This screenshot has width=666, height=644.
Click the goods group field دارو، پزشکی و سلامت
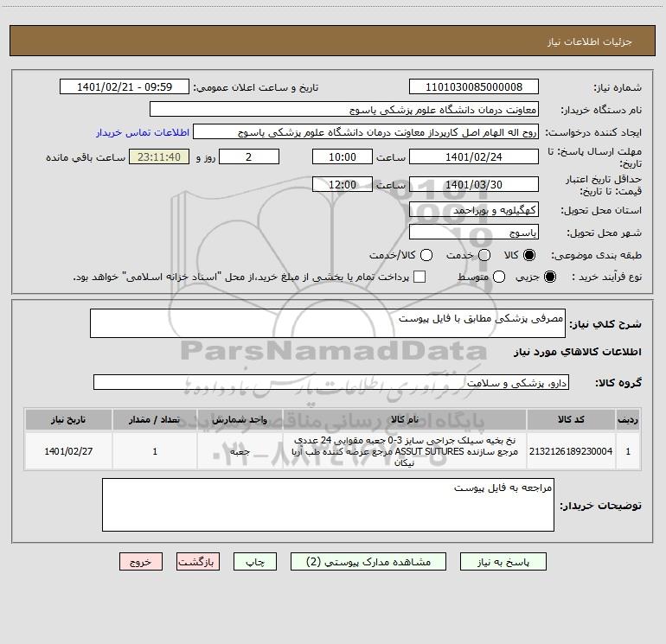(x=331, y=382)
